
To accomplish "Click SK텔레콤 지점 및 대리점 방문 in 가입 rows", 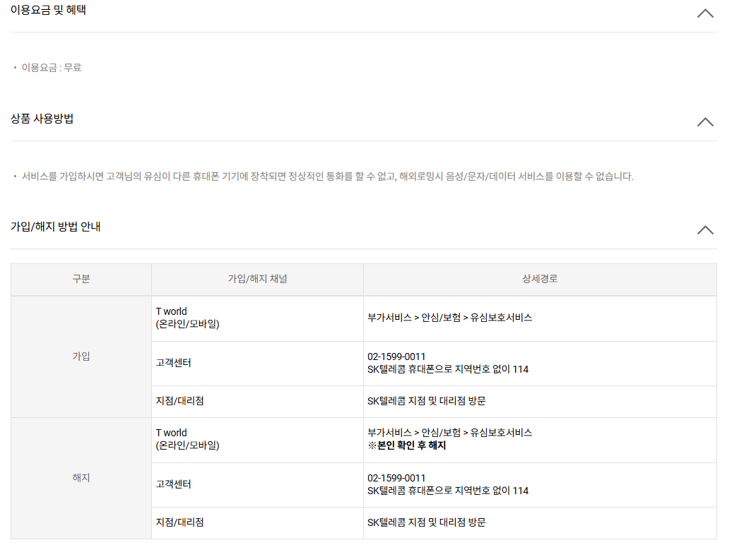I will pos(427,401).
